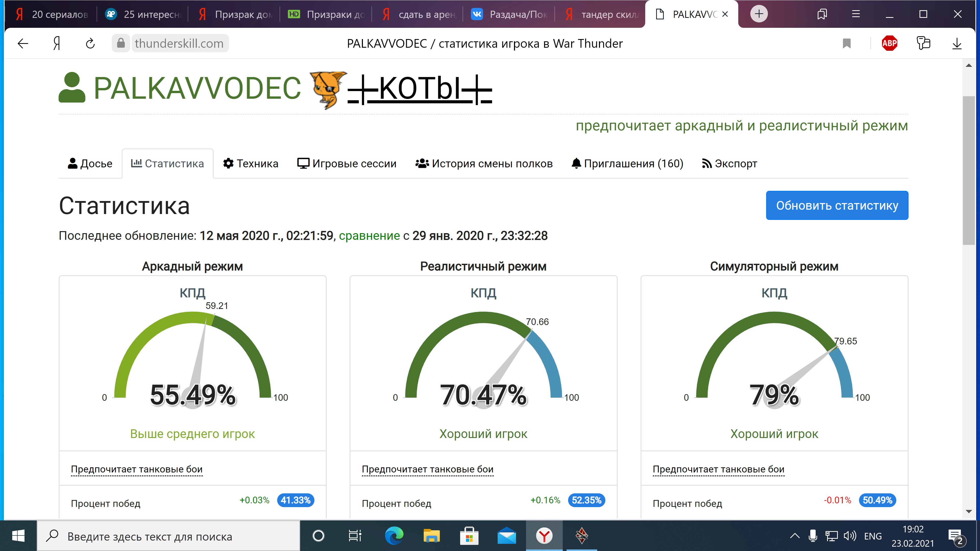The height and width of the screenshot is (551, 980).
Task: Click the padlock site security icon
Action: click(121, 43)
